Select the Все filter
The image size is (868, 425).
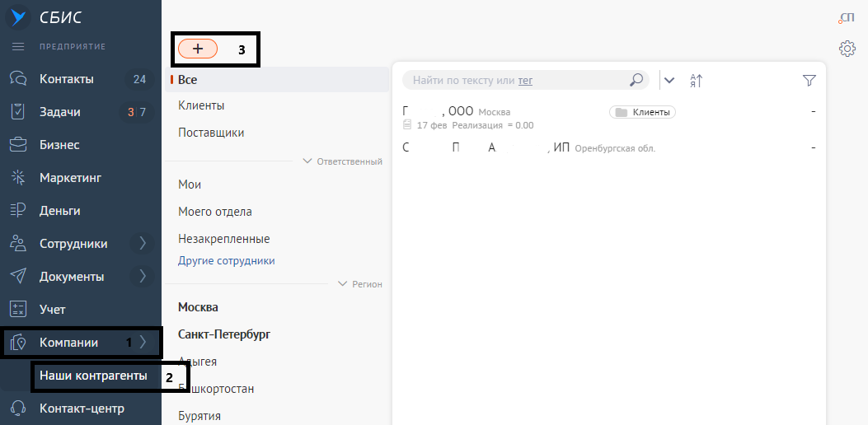coord(277,80)
